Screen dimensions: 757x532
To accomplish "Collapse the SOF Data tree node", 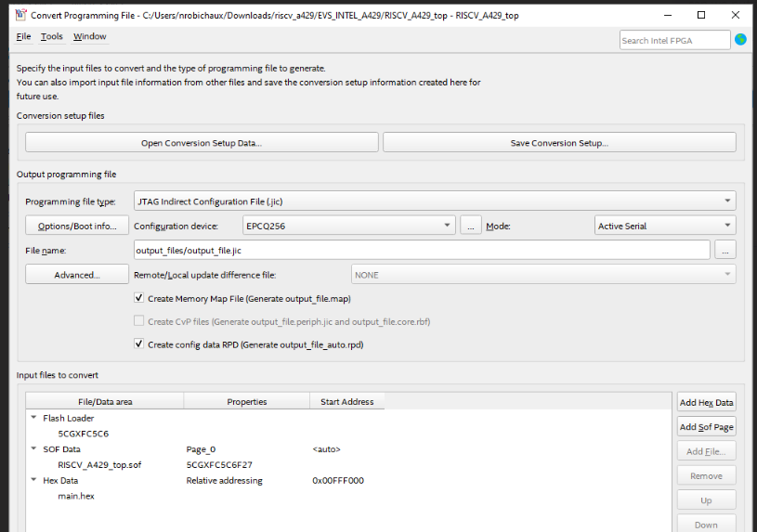I will coord(33,448).
